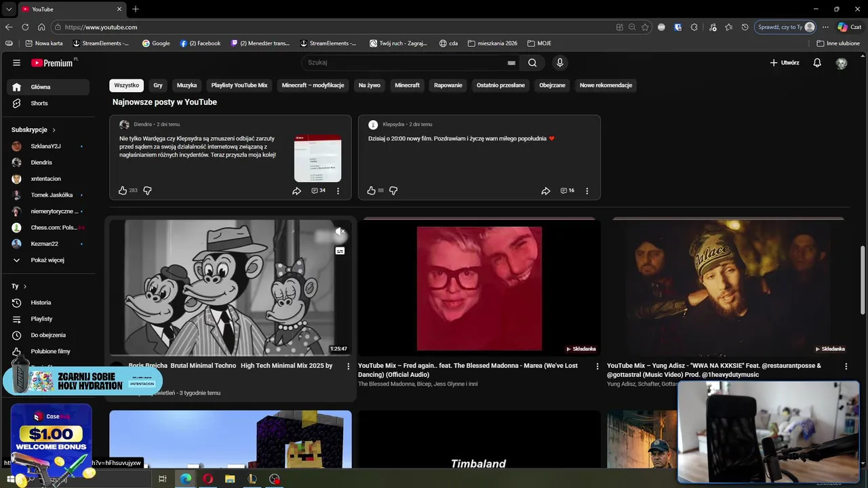Select the Nowe rekomendacje chip

tap(606, 85)
